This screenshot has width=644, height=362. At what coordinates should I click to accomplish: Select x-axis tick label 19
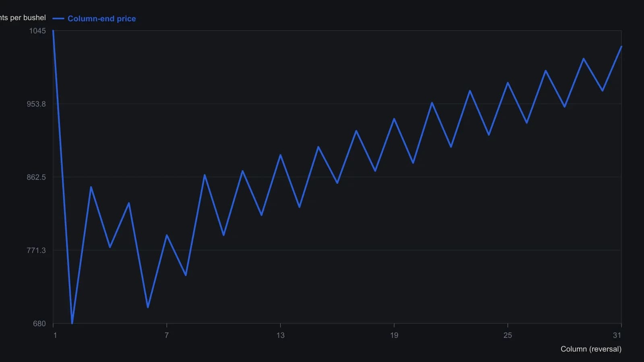(394, 335)
